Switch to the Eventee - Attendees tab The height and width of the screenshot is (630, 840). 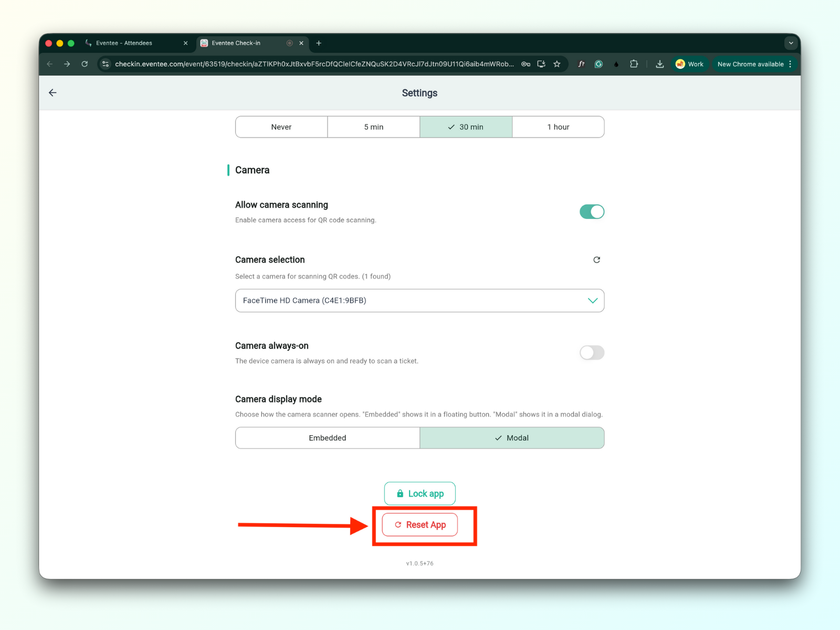click(x=136, y=43)
